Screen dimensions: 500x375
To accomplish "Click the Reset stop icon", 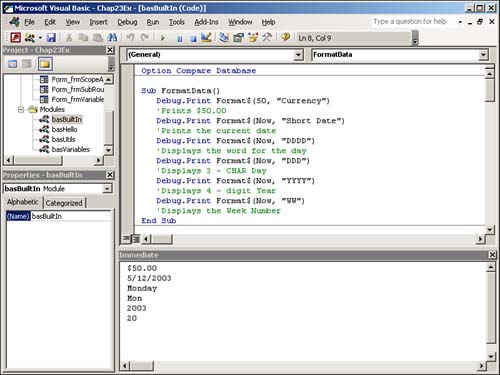I will click(x=193, y=39).
